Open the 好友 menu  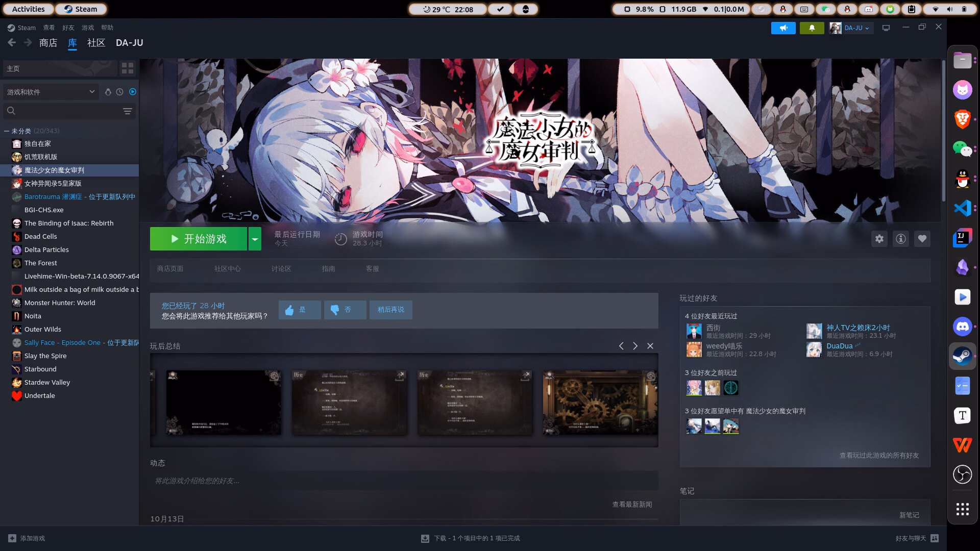(68, 28)
